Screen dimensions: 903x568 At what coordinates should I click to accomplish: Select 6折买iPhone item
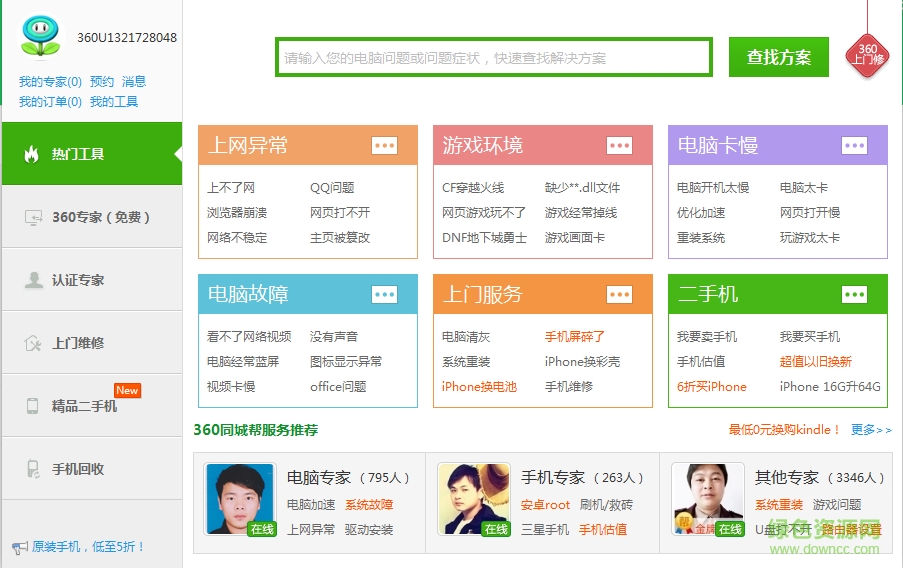pyautogui.click(x=712, y=387)
